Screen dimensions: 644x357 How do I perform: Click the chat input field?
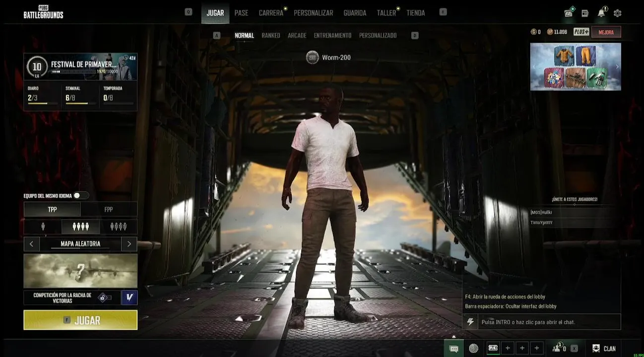click(x=549, y=322)
